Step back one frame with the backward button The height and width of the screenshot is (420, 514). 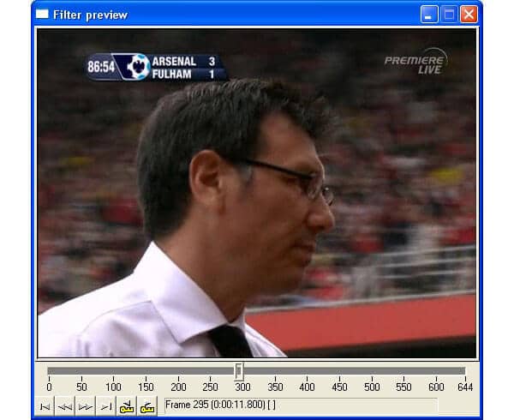(64, 405)
